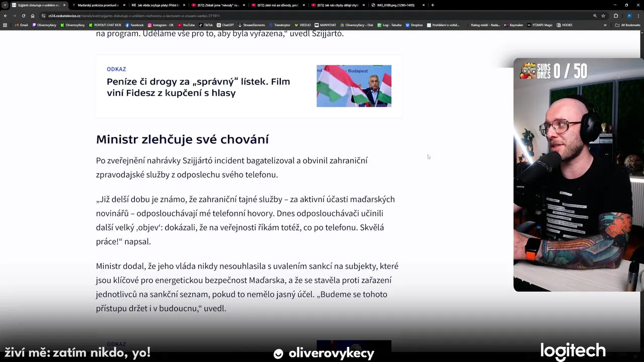The height and width of the screenshot is (362, 644).
Task: Switch to the Jaké má asi důvody tab
Action: pos(277,5)
